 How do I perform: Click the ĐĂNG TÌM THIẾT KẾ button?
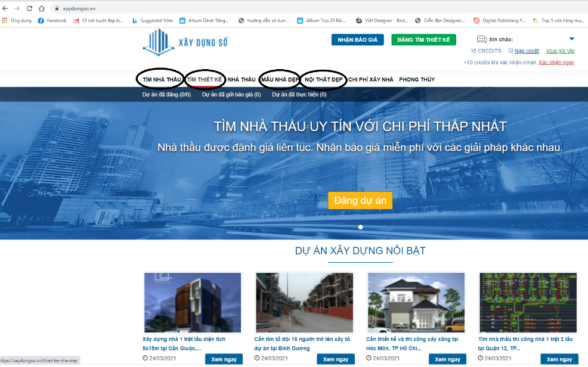[423, 40]
